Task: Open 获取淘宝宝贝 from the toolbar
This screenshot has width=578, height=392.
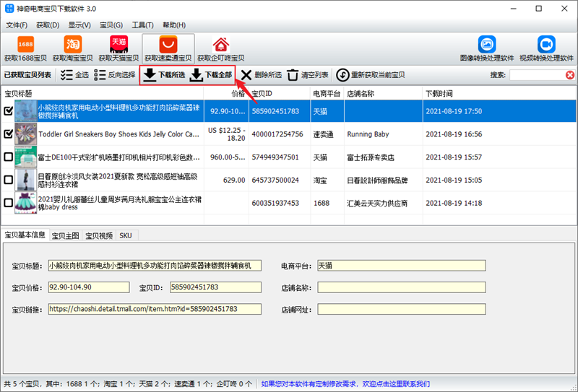Action: (73, 48)
